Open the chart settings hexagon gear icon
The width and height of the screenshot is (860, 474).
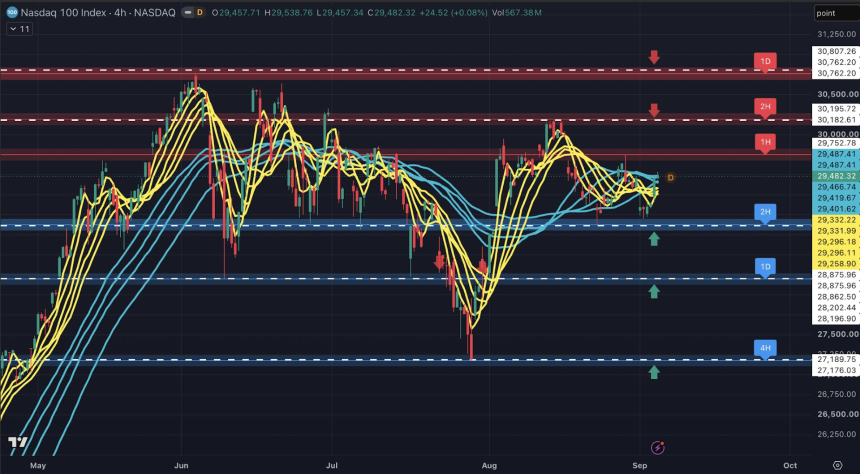point(838,465)
